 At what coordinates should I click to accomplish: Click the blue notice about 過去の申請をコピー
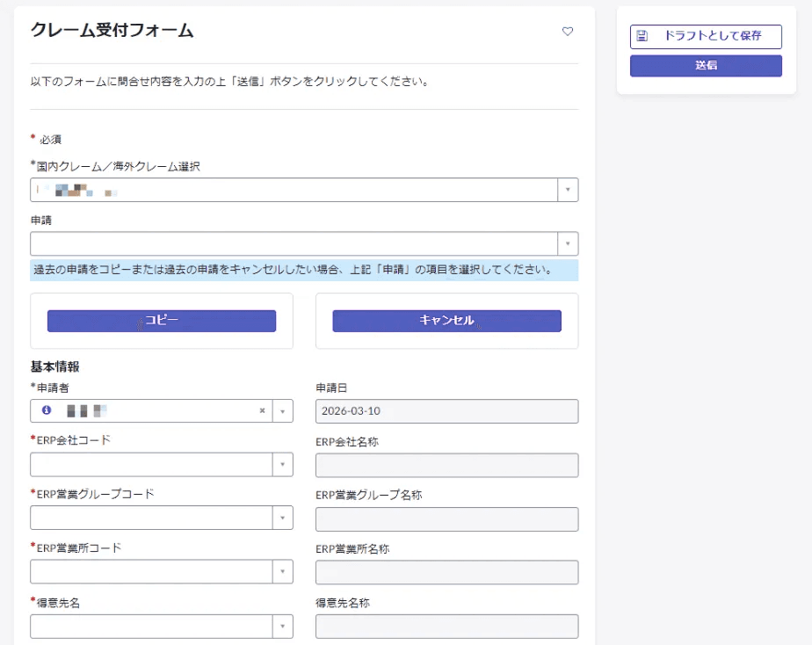tap(304, 270)
